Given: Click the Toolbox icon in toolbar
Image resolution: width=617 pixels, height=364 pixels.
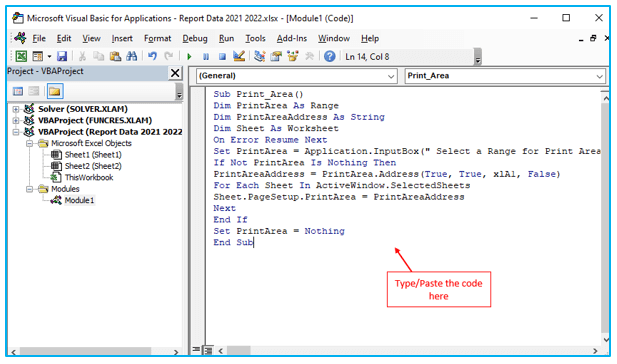Looking at the screenshot, I should pos(309,57).
